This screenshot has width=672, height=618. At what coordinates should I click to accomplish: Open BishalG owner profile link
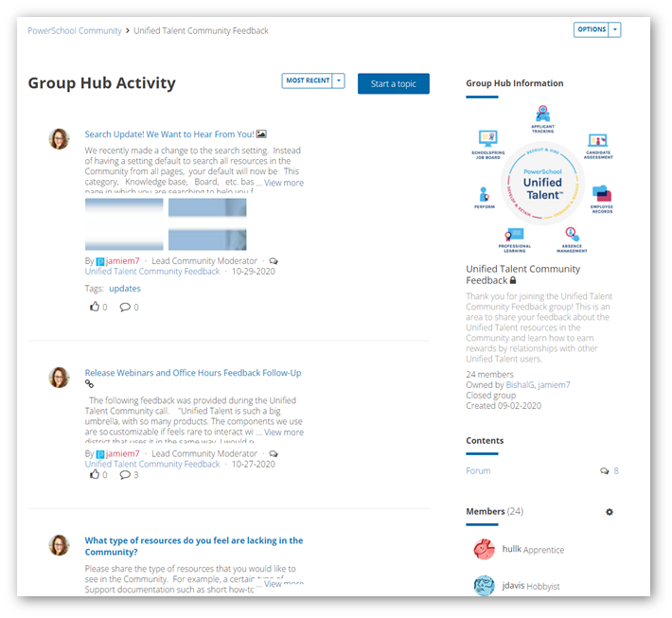point(520,385)
